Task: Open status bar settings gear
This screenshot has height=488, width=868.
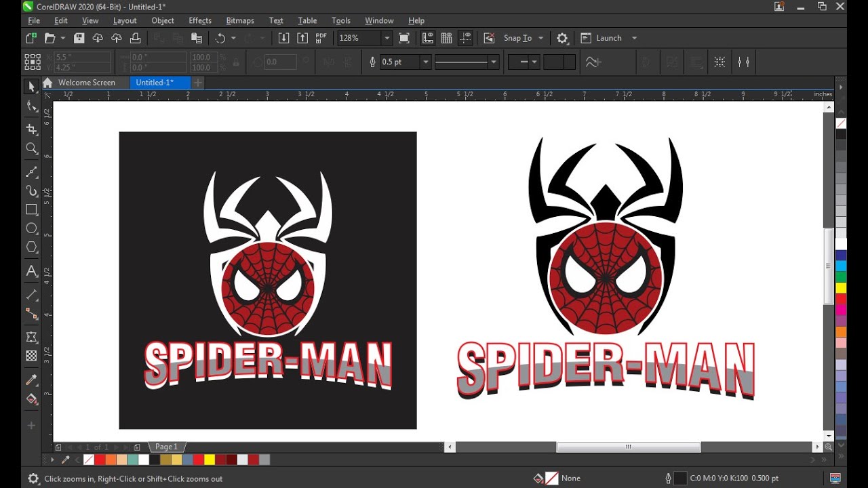Action: click(33, 479)
